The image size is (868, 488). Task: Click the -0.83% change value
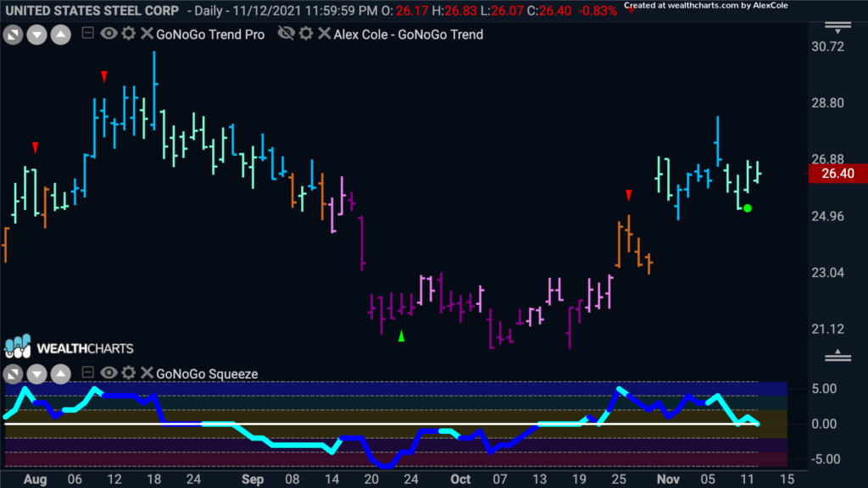[x=598, y=10]
